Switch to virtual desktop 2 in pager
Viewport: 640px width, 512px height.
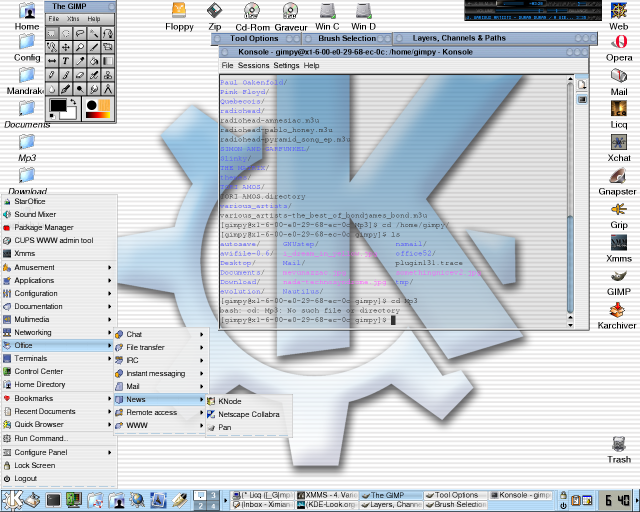coord(200,506)
